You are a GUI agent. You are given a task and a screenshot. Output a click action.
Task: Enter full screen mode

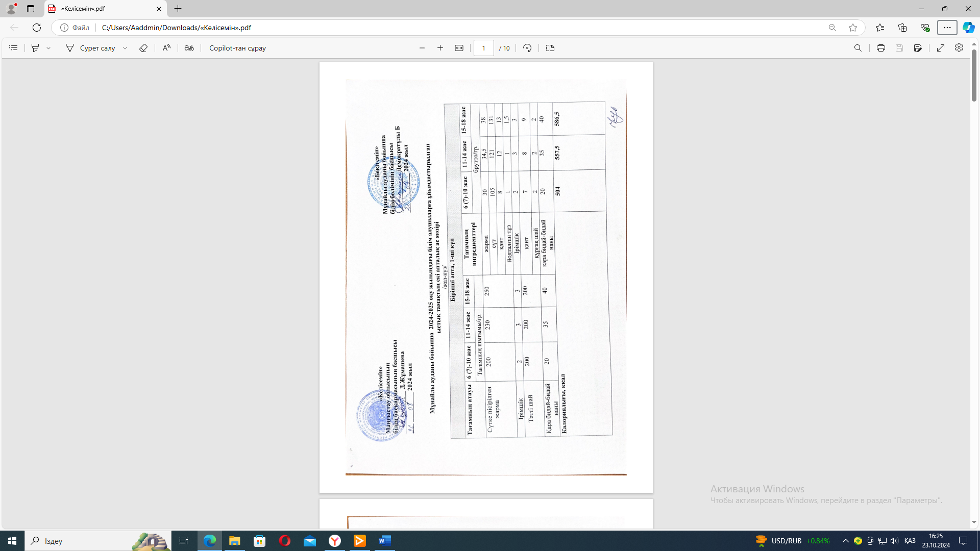(940, 48)
